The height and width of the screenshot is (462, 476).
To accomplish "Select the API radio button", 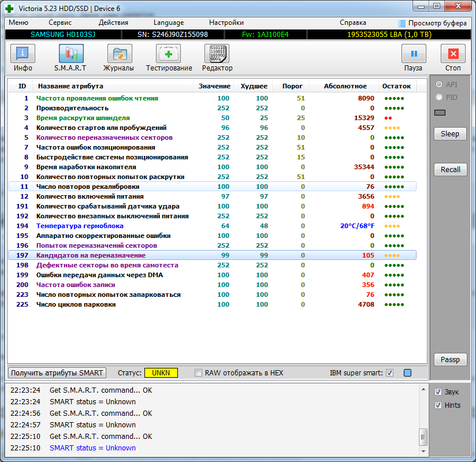I will pyautogui.click(x=440, y=85).
